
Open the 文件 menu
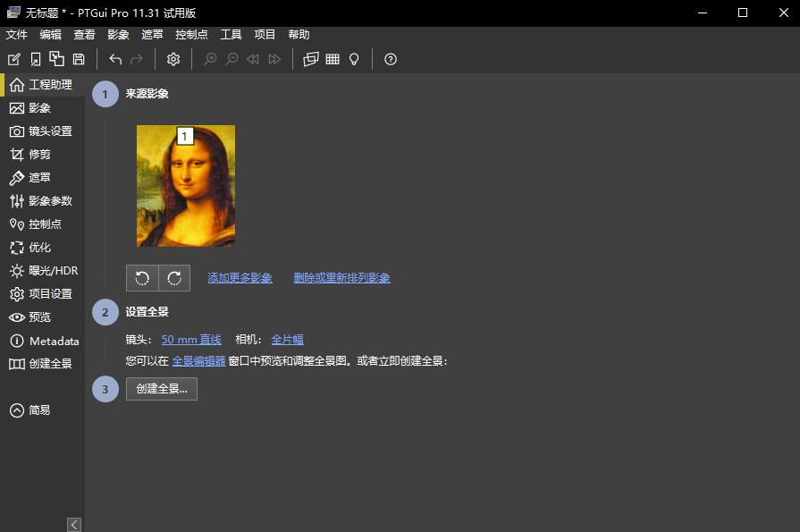pos(16,35)
